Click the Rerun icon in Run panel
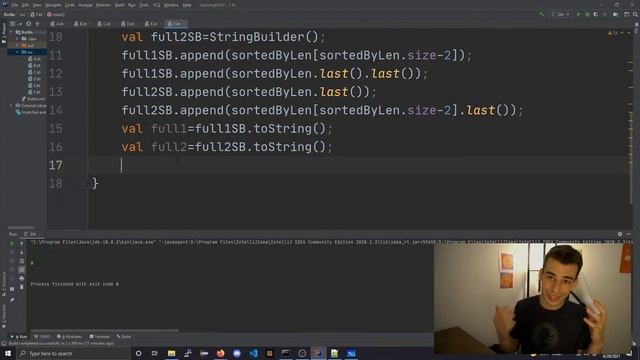 (12, 244)
